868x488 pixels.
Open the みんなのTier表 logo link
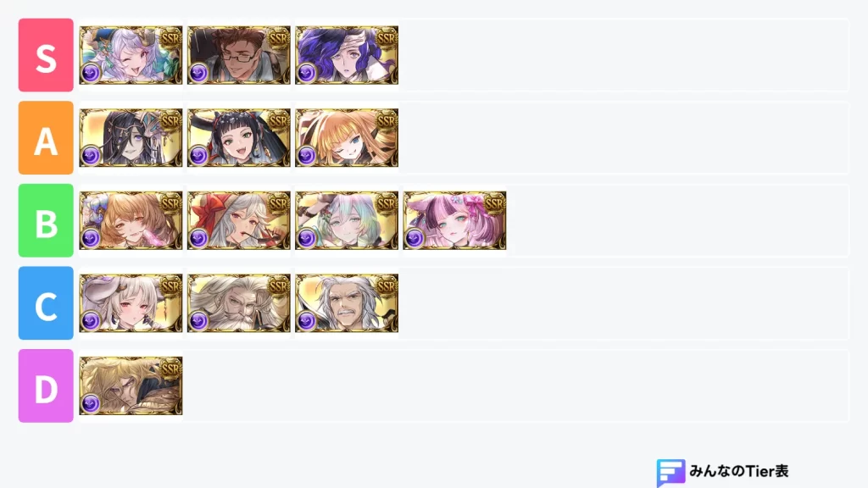(722, 472)
